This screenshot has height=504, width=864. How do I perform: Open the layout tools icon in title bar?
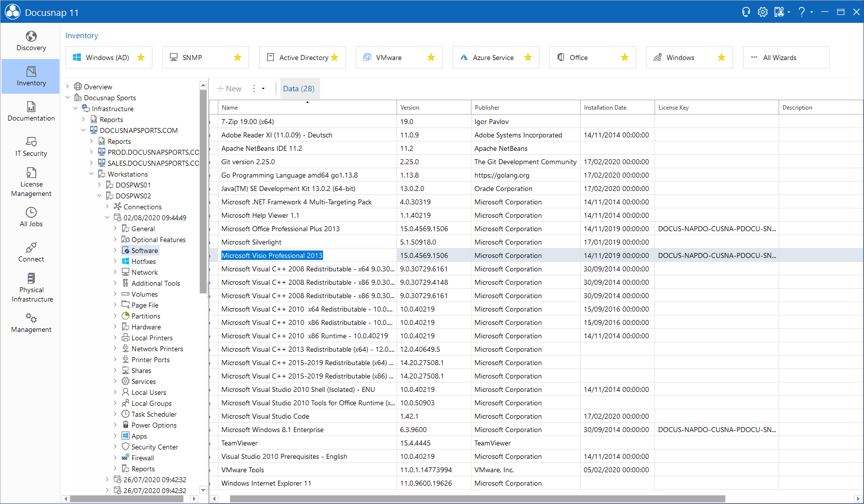coord(779,12)
